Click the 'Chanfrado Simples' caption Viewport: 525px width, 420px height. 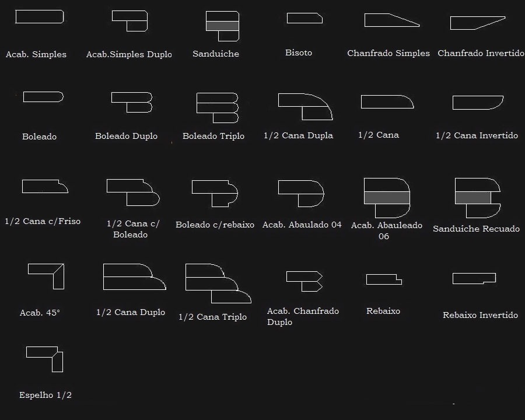click(388, 53)
